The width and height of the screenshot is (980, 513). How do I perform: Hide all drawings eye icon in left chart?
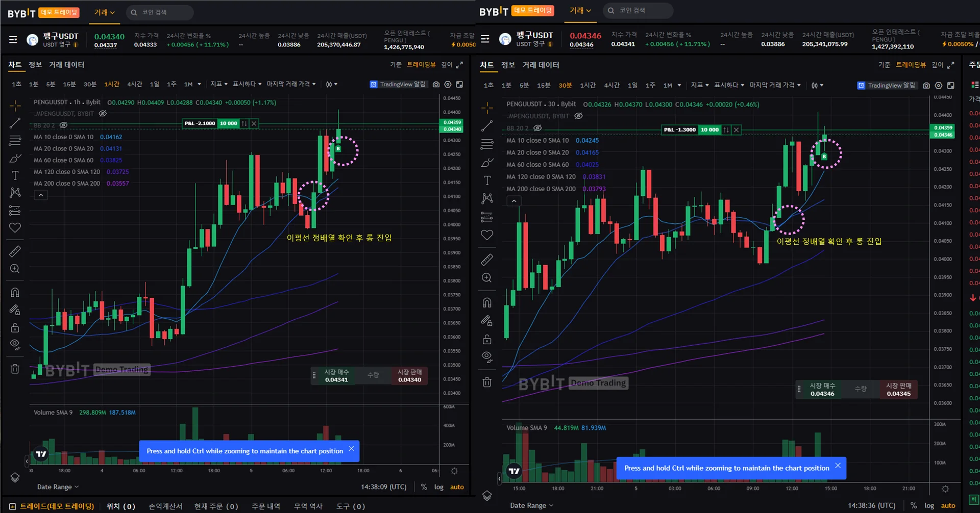pyautogui.click(x=15, y=345)
